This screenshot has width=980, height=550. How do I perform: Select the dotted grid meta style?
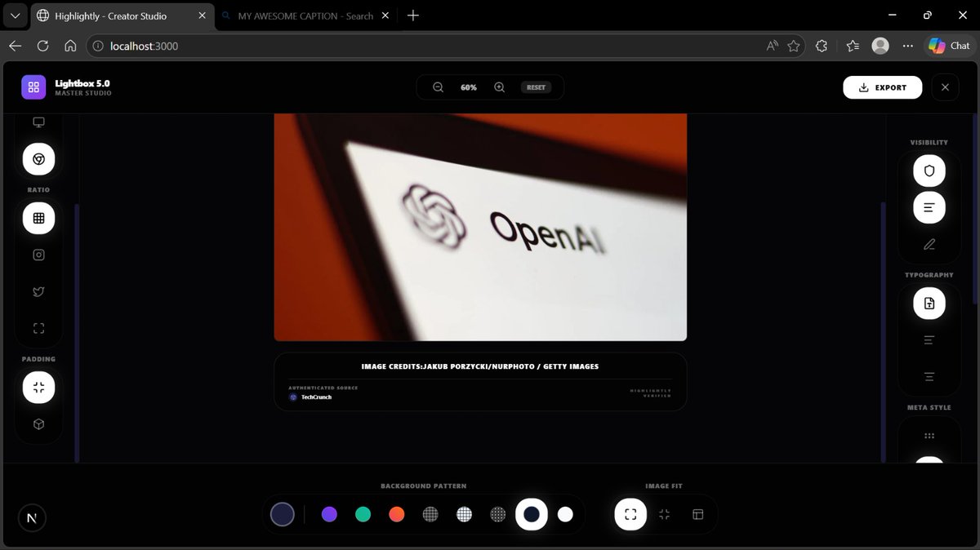(929, 436)
